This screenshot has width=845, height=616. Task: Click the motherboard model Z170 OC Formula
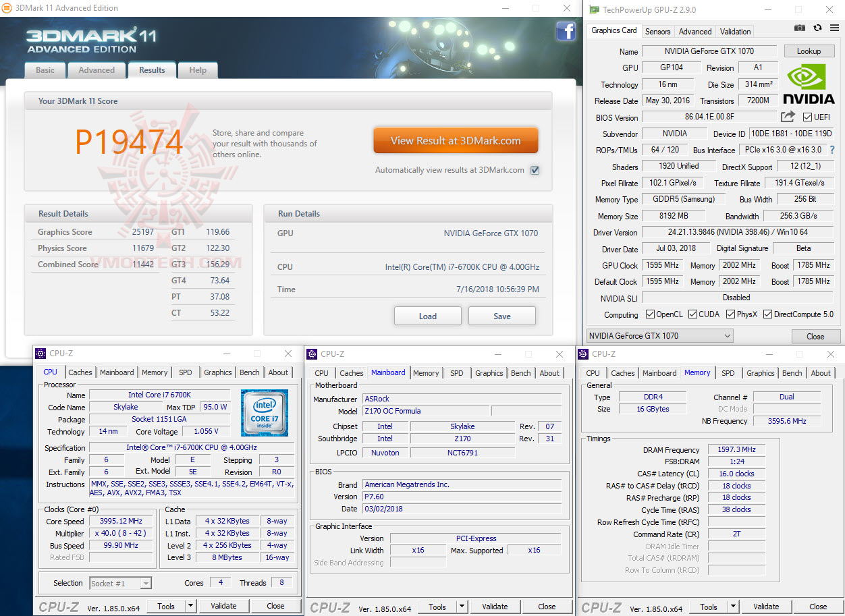coord(425,411)
